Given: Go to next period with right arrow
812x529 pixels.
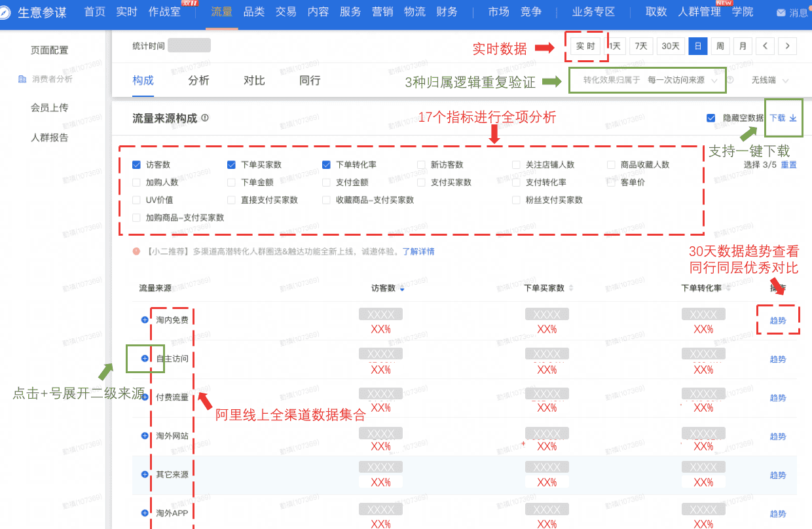Looking at the screenshot, I should pos(787,46).
